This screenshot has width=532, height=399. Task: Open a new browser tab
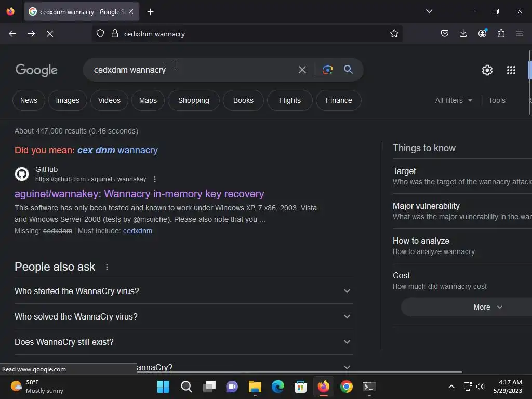point(150,12)
